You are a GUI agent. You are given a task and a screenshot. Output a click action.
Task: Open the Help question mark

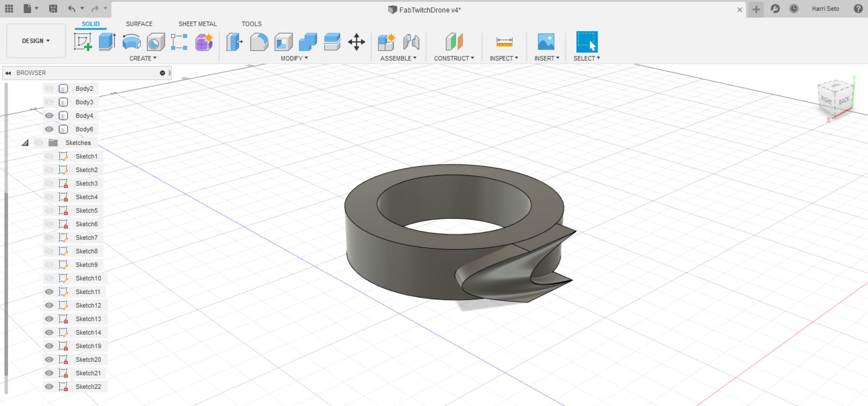point(858,9)
